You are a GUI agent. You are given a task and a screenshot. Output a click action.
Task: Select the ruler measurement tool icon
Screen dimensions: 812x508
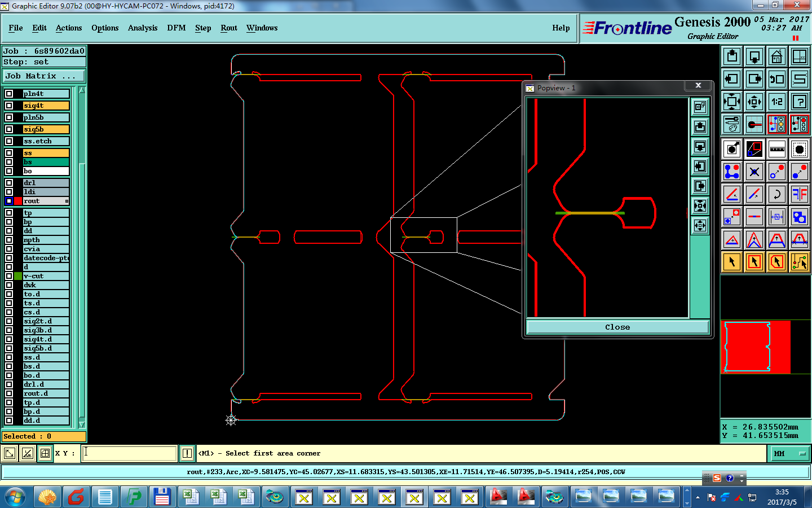776,149
